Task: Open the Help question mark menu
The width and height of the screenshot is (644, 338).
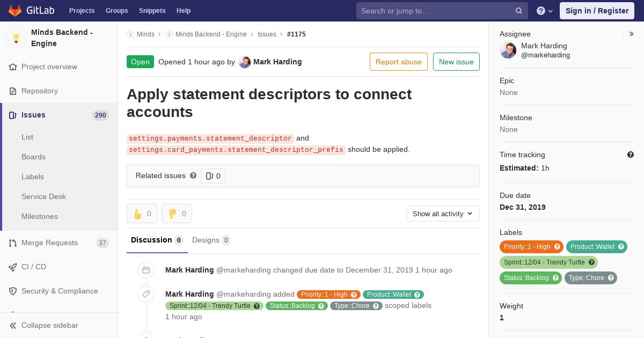Action: 545,11
